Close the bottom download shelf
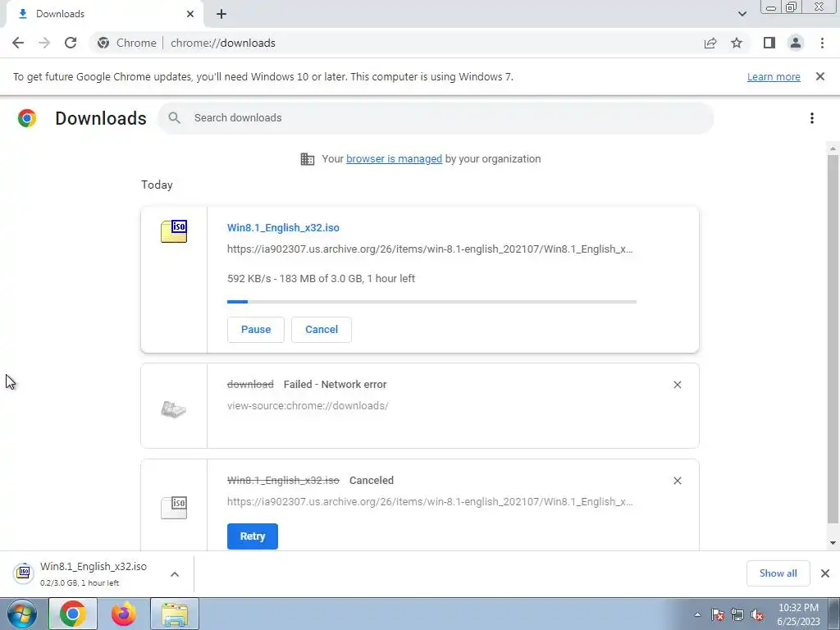The height and width of the screenshot is (630, 840). (825, 573)
